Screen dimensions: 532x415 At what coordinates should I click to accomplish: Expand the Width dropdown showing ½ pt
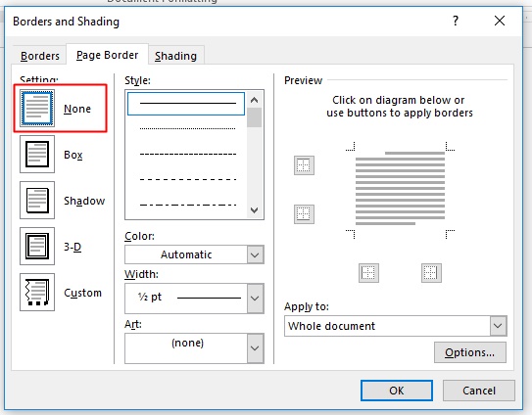194,299
